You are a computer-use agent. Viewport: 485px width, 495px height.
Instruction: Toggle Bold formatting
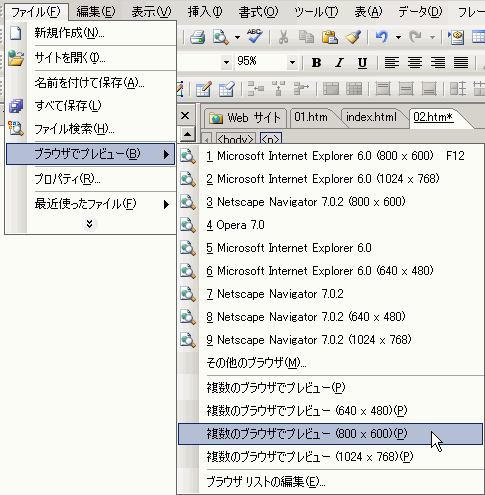(x=316, y=62)
